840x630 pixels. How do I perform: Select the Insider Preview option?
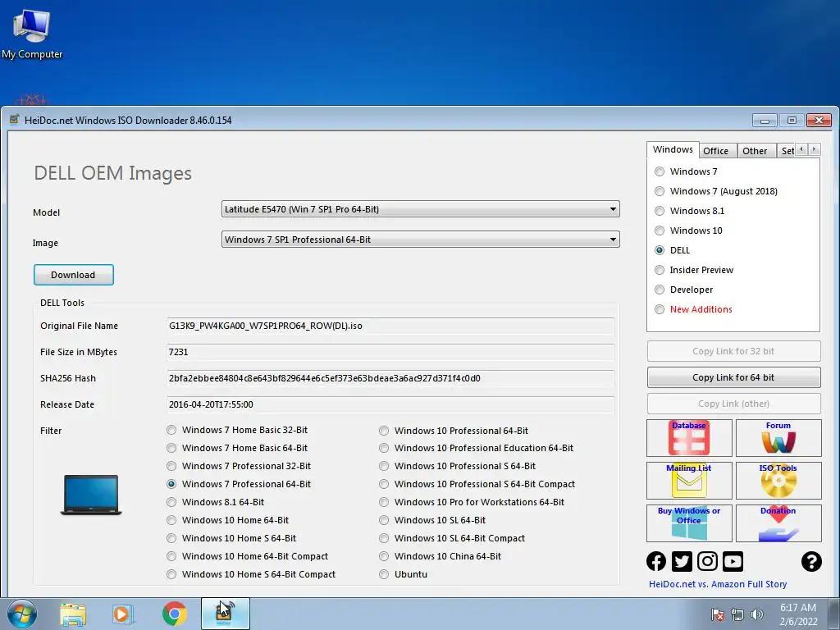coord(694,270)
